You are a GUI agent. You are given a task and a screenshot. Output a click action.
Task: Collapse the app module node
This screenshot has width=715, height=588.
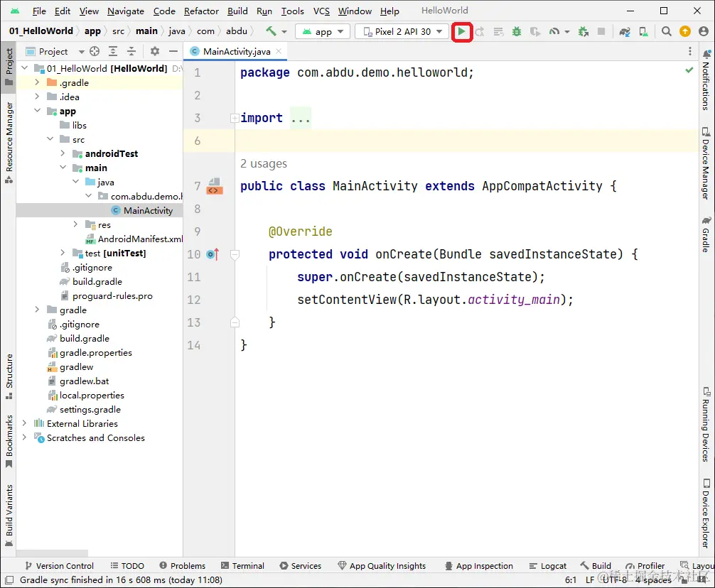37,111
